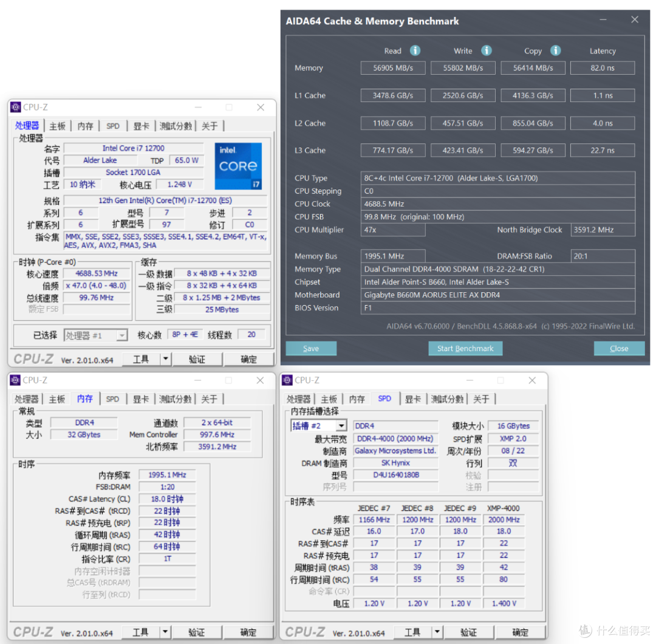
Task: Expand the 工具 dropdown arrow in processor window
Action: pos(166,358)
